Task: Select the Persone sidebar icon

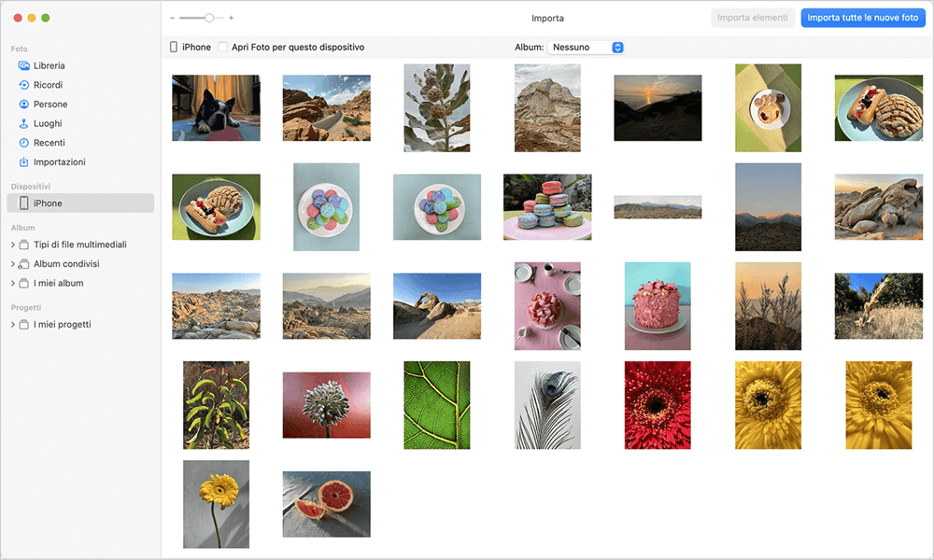Action: (x=24, y=105)
